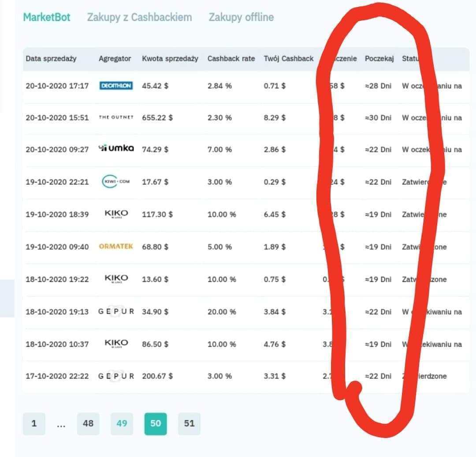Click the Data sprzedaży column header
The height and width of the screenshot is (457, 476).
(51, 59)
